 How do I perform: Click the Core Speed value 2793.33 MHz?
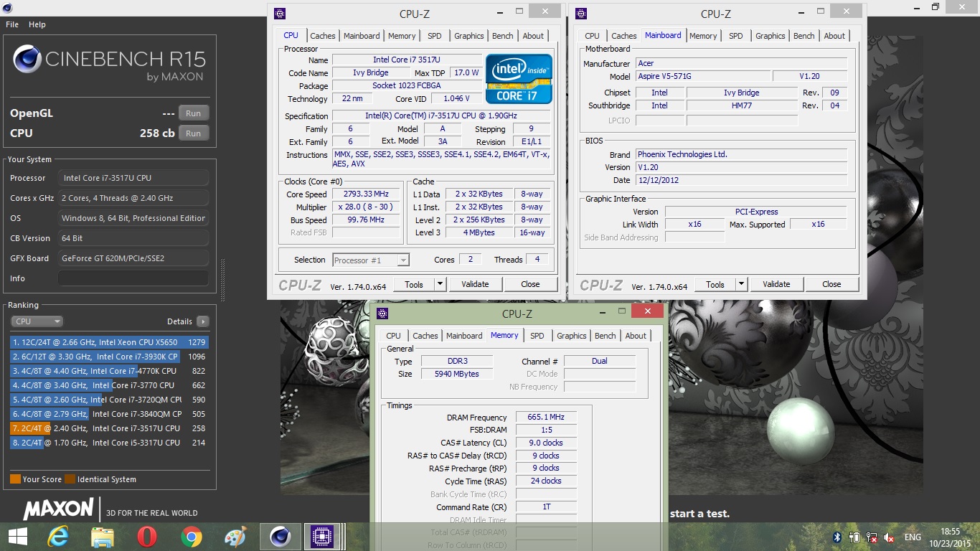pos(366,194)
